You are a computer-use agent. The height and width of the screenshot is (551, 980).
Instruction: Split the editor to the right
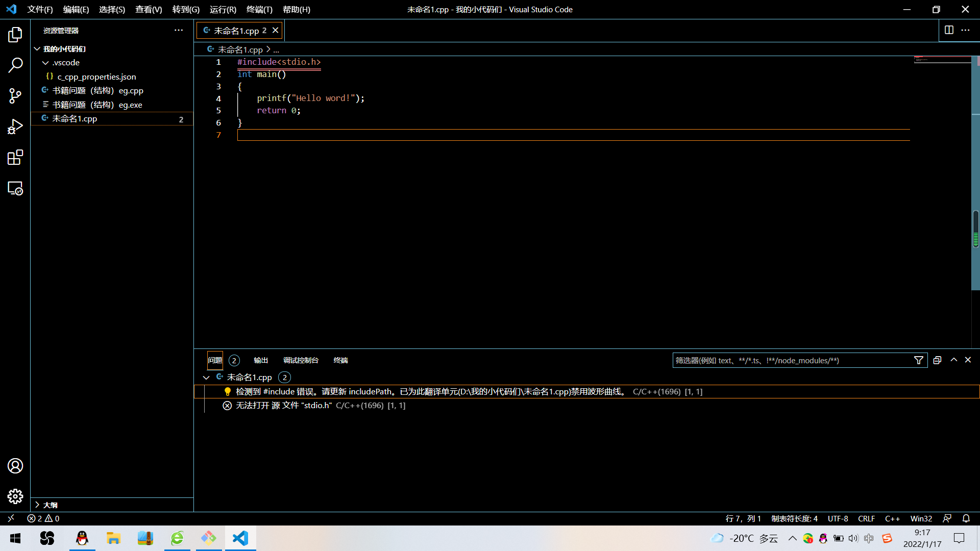(949, 30)
